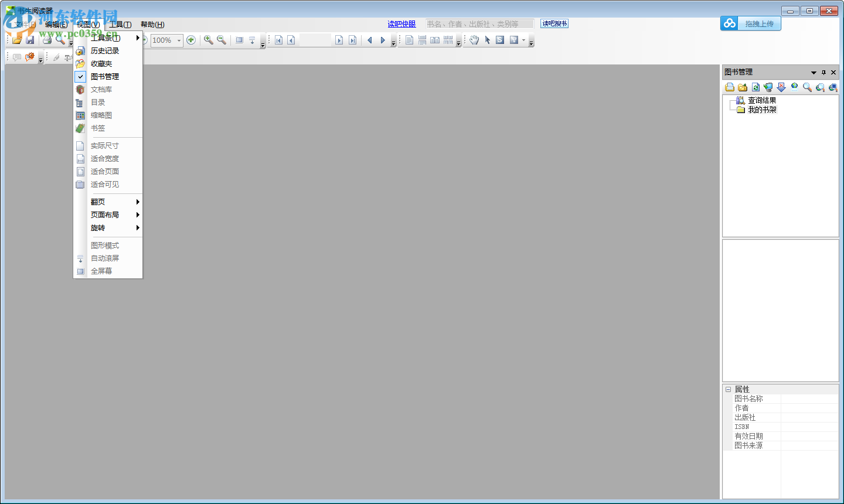This screenshot has height=504, width=844.
Task: Select 我的书架 in the tree
Action: pos(762,110)
